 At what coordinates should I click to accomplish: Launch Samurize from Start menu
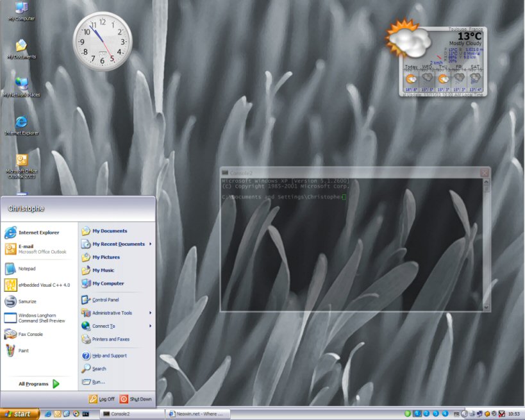click(x=39, y=301)
